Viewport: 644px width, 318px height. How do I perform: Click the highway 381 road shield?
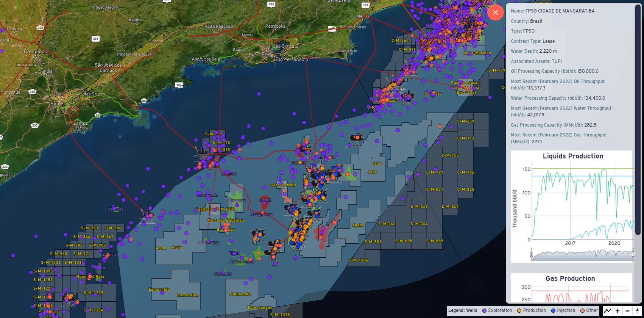pos(95,39)
